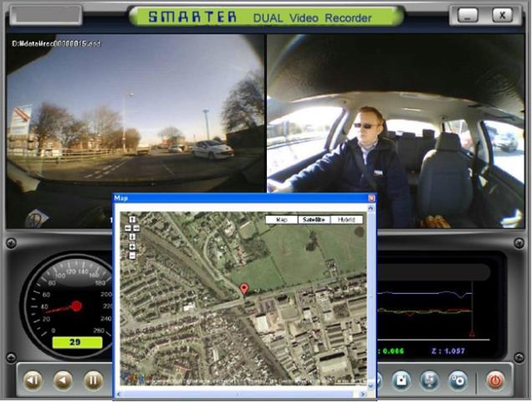Screen dimensions: 532x402
Task: Click the speed readout showing 29
Action: click(77, 343)
